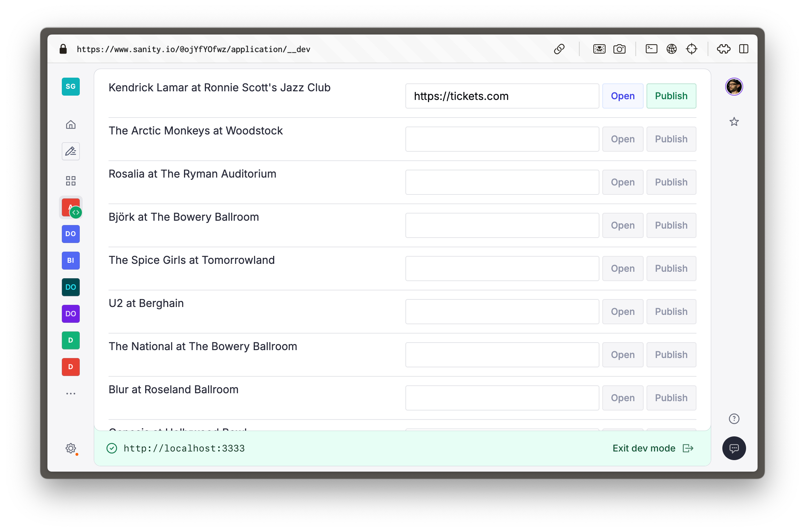Switch to the BI app tile

71,261
